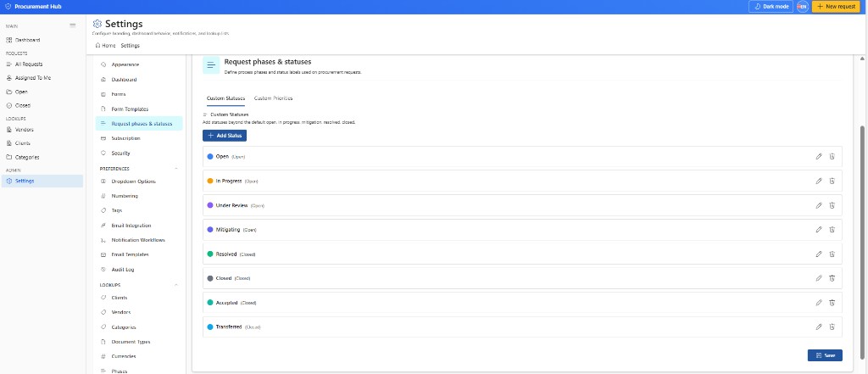Open Document Types lookup
The width and height of the screenshot is (868, 374).
(139, 342)
